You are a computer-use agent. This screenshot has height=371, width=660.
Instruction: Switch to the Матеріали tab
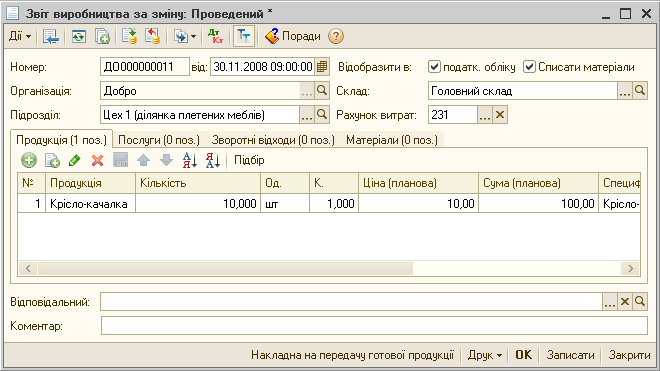pyautogui.click(x=392, y=140)
